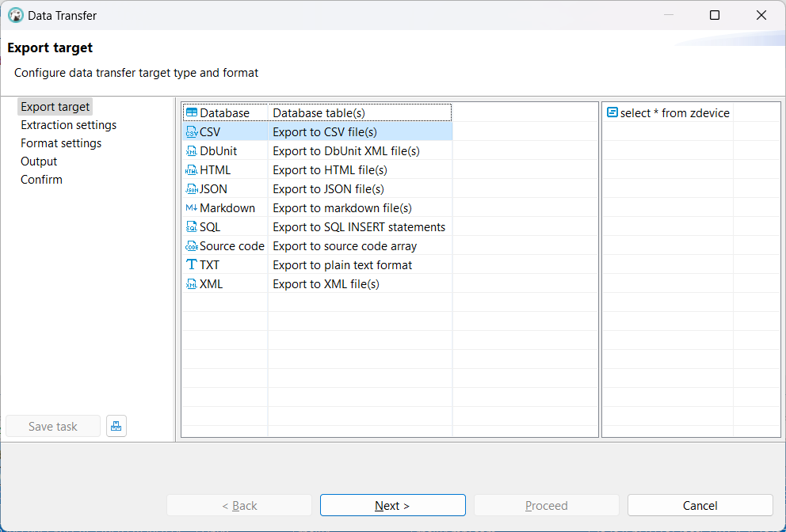Image resolution: width=786 pixels, height=532 pixels.
Task: Click the Database table icon
Action: [x=191, y=113]
